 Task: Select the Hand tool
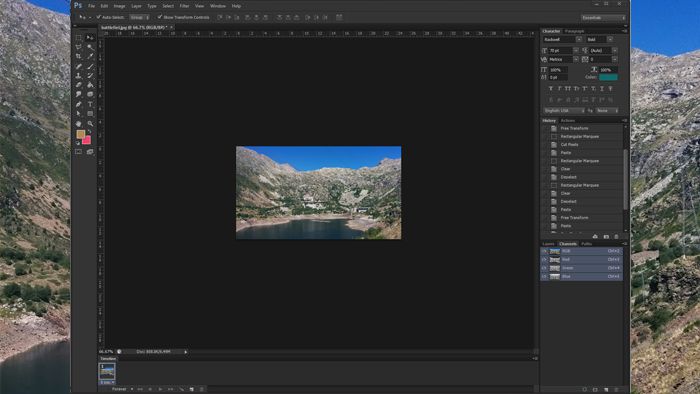(79, 123)
